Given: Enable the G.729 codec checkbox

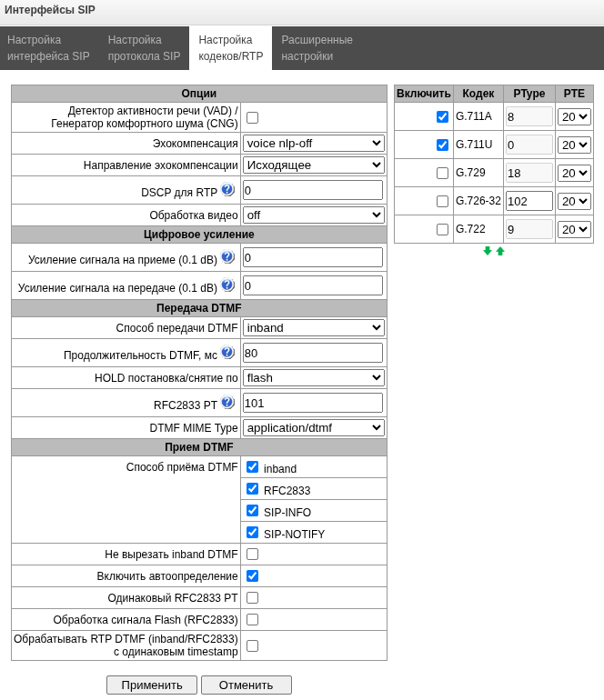Looking at the screenshot, I should point(442,174).
